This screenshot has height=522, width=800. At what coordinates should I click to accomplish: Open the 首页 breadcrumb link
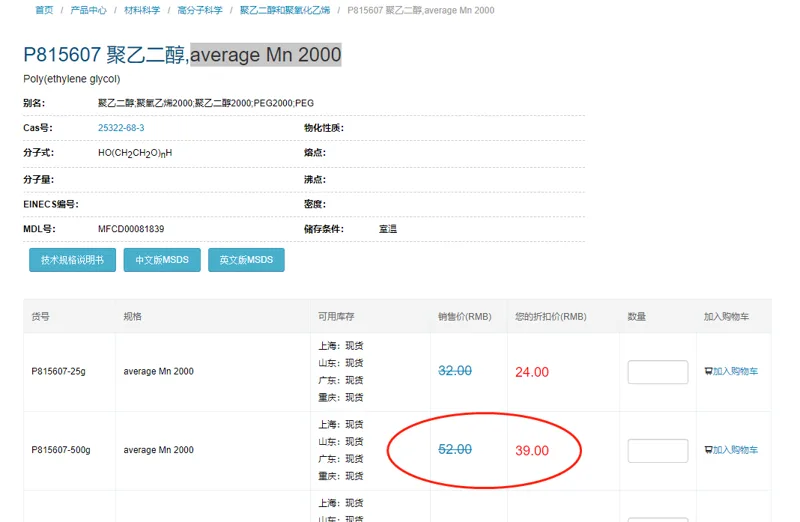click(44, 10)
